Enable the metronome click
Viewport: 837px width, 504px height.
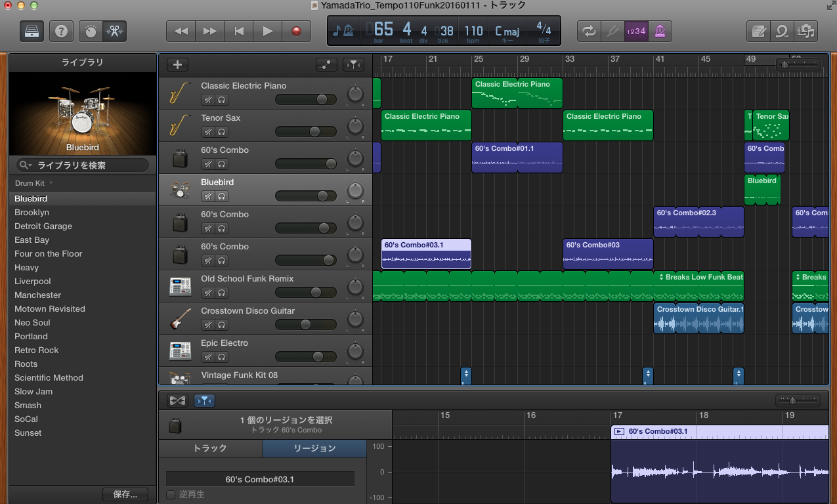(660, 31)
